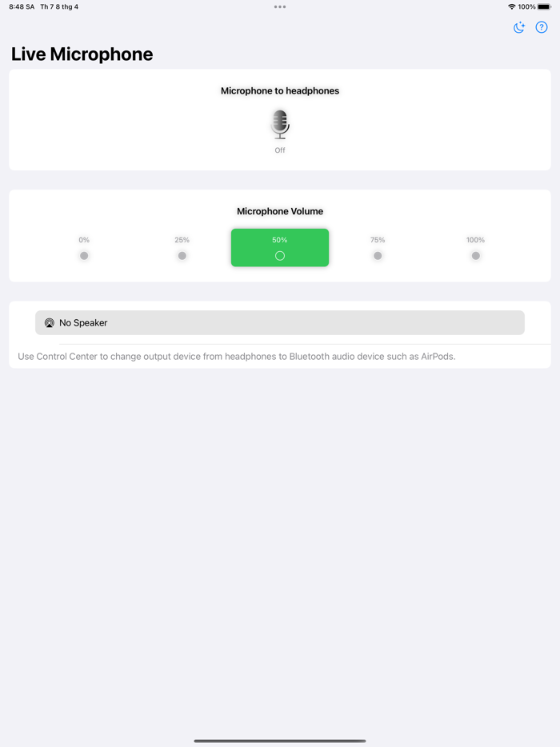560x747 pixels.
Task: Tap the Wi-Fi status icon
Action: click(512, 6)
